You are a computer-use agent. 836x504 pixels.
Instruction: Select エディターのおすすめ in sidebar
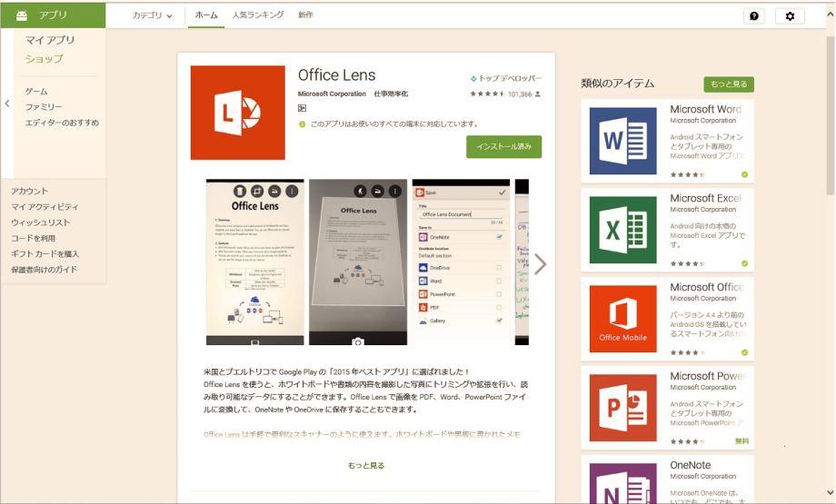(62, 123)
